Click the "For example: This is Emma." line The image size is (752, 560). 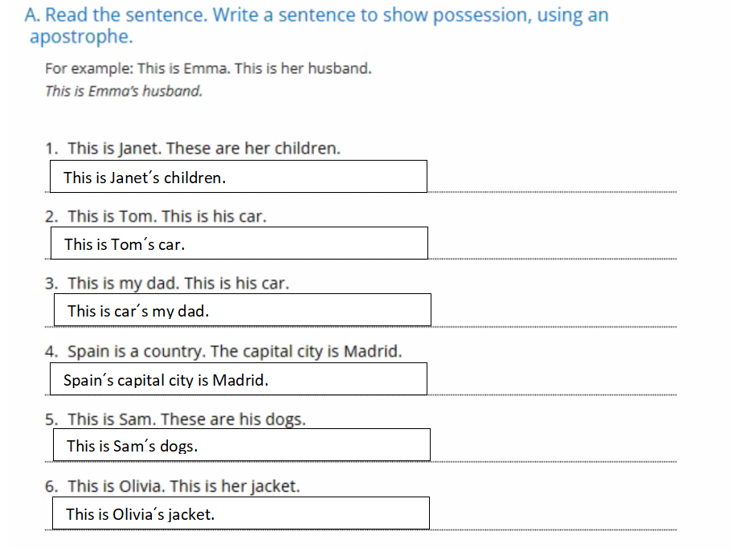click(208, 68)
